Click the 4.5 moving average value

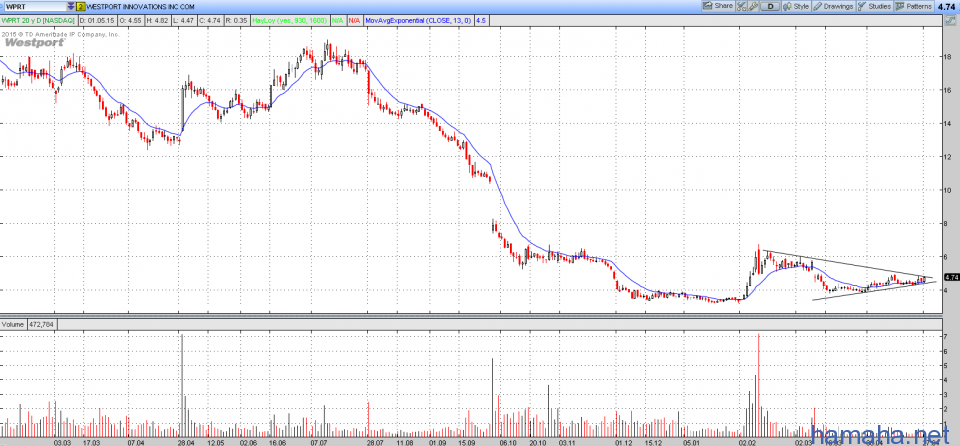pos(481,20)
